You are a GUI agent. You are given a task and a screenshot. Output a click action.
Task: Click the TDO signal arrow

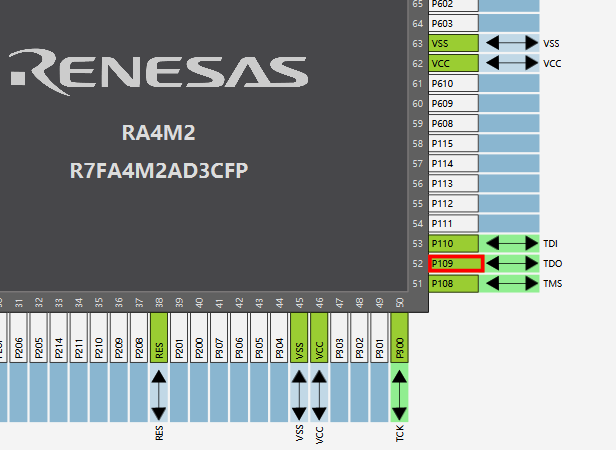click(512, 264)
